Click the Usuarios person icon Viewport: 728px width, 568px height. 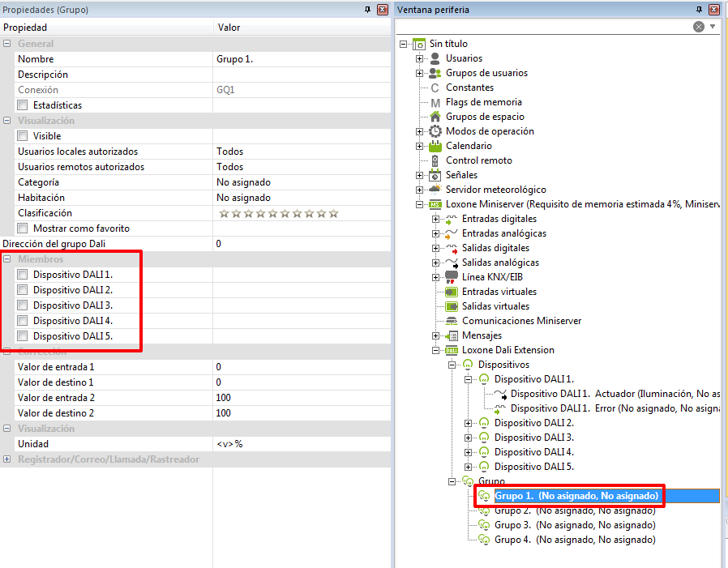(435, 58)
